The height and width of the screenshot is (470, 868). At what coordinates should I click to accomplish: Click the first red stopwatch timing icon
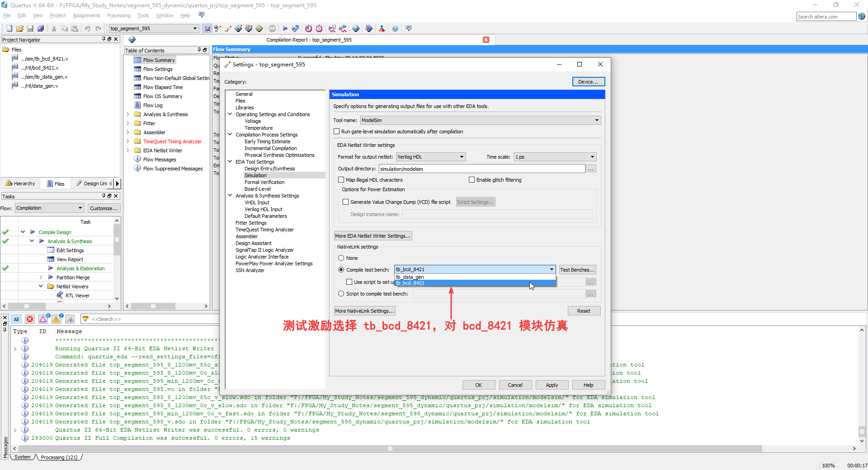[308, 28]
